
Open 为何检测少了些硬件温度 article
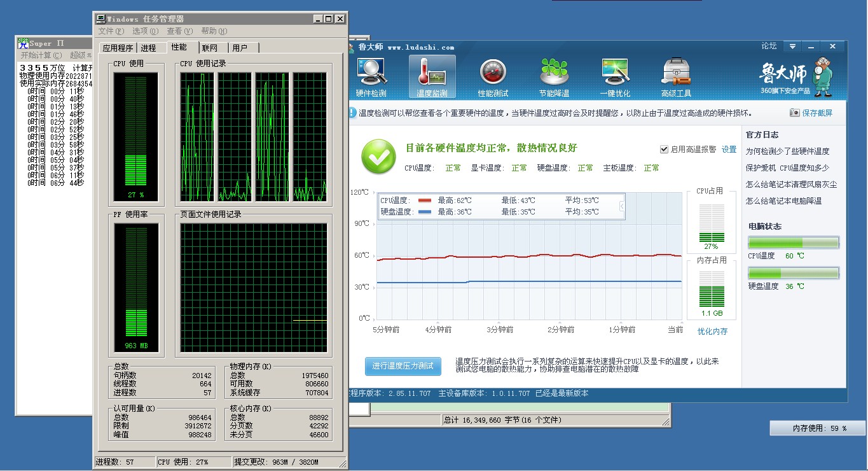787,151
